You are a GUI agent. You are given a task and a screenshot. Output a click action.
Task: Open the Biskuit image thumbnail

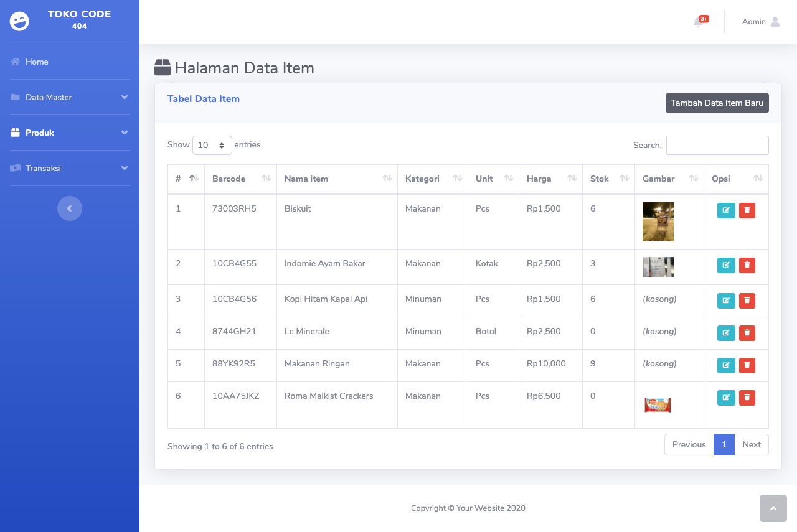coord(658,222)
